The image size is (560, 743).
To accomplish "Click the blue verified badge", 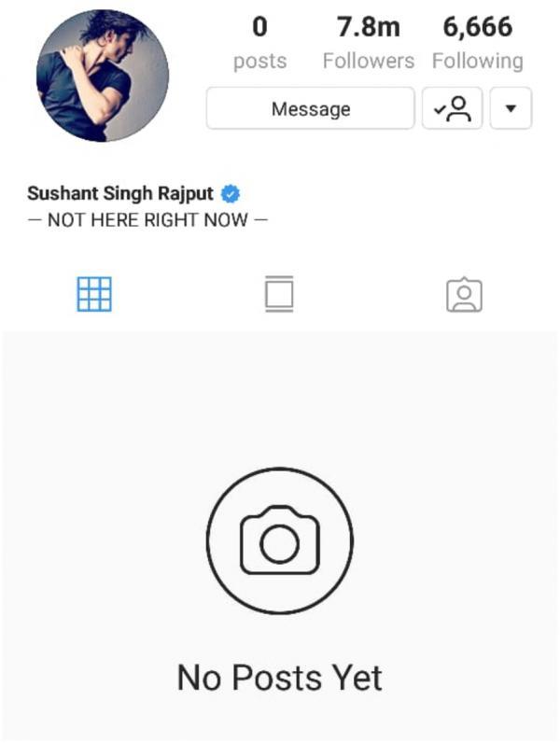I will (x=231, y=194).
